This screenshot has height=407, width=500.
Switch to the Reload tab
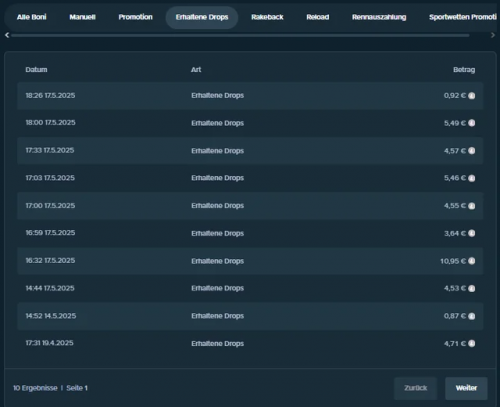point(318,17)
